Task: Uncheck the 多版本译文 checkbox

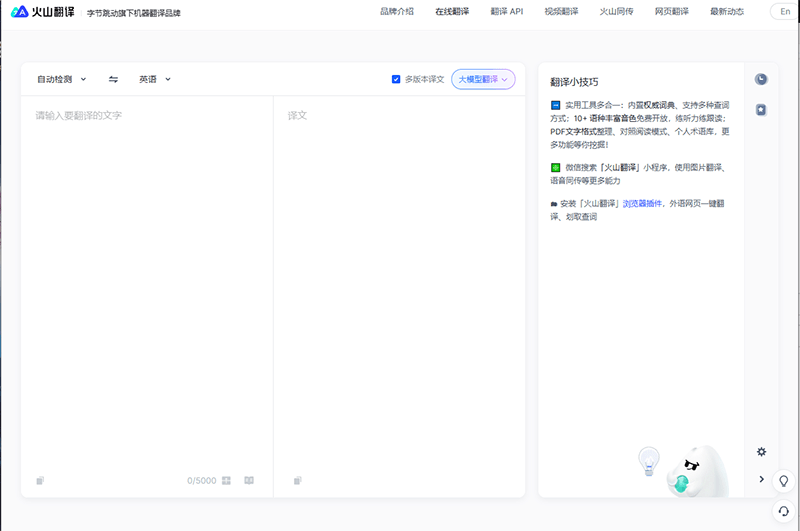Action: 397,79
